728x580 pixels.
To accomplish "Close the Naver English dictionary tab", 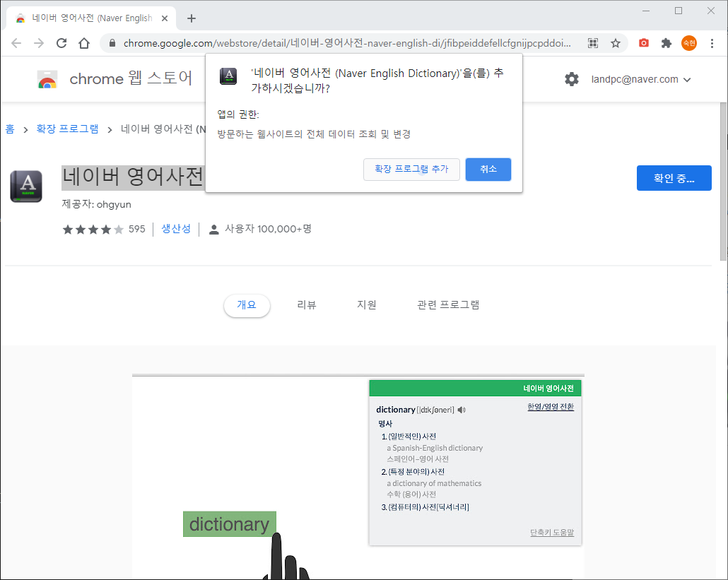I will pos(165,18).
